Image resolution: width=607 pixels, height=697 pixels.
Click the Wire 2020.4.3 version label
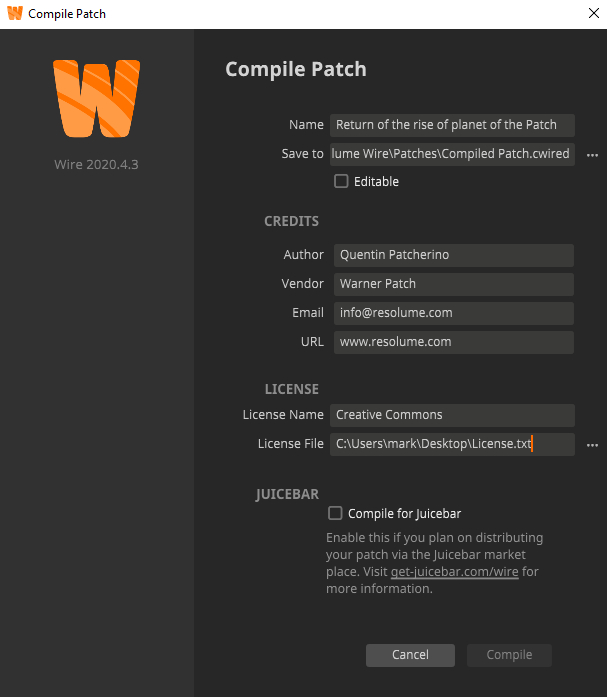click(96, 164)
